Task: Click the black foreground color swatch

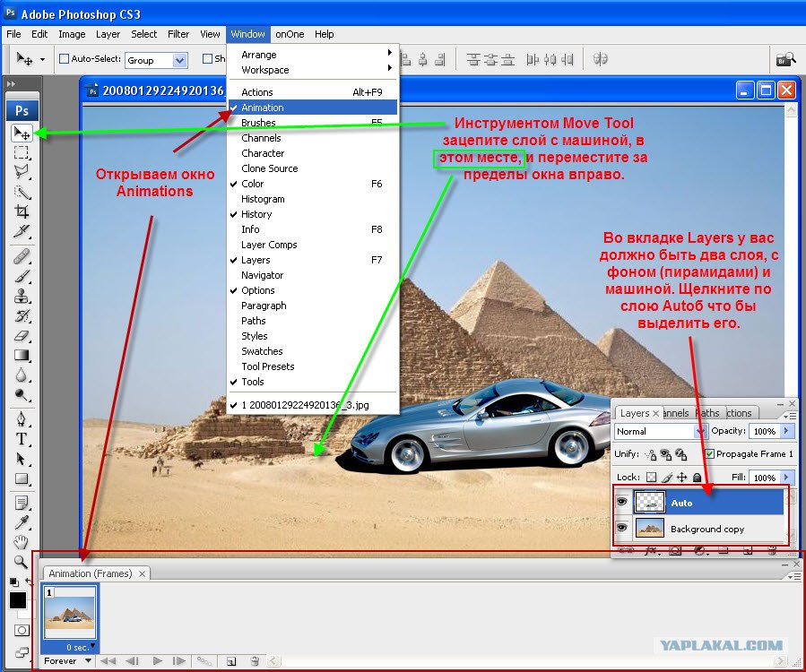Action: point(17,600)
